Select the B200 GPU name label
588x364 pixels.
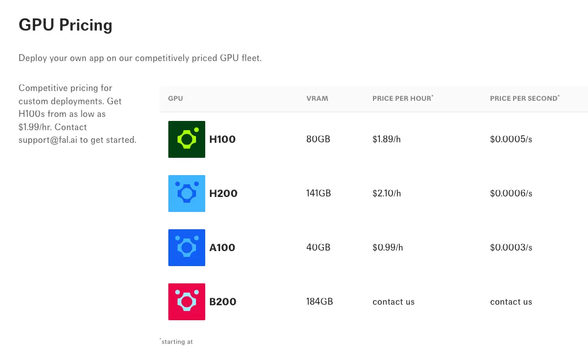(x=223, y=302)
